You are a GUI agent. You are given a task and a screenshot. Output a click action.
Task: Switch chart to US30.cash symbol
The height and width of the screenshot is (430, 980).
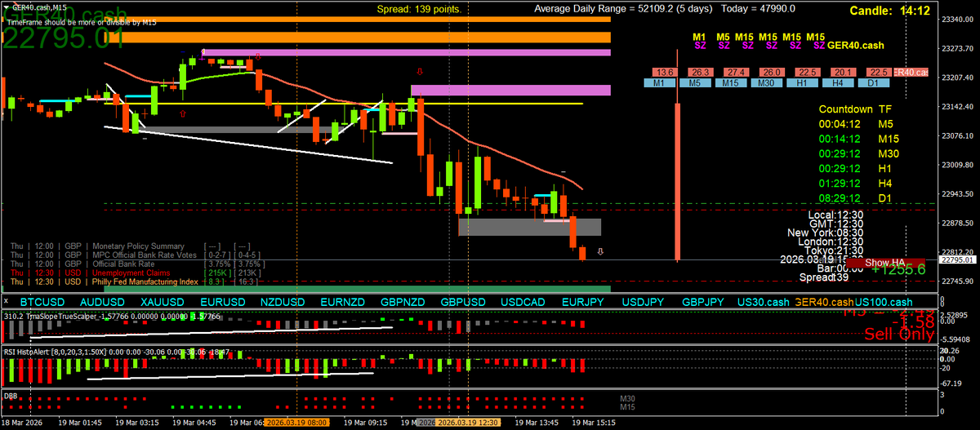click(764, 302)
